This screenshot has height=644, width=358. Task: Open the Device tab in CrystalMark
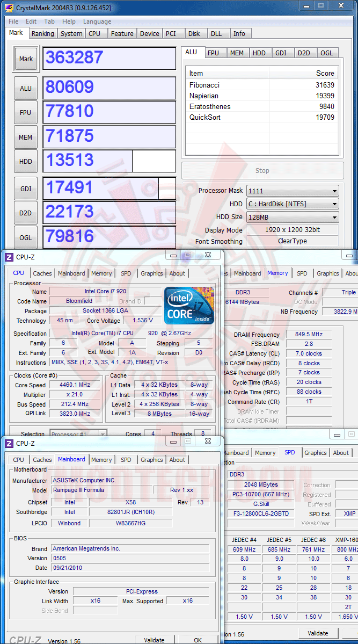click(149, 34)
